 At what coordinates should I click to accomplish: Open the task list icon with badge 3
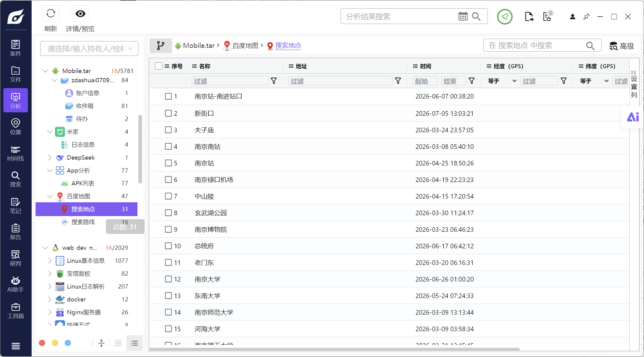(x=547, y=16)
